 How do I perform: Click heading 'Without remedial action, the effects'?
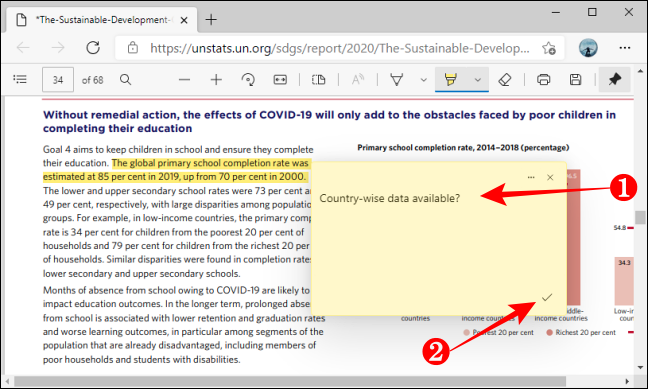coord(329,122)
